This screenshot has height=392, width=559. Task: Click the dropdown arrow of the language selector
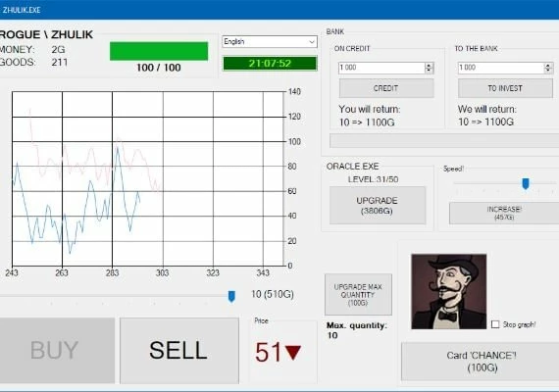click(312, 42)
